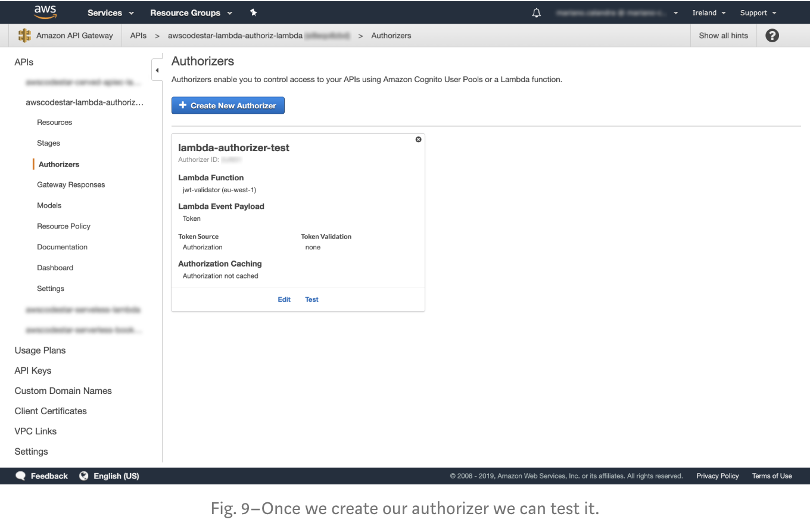Go to Usage Plans
The width and height of the screenshot is (810, 532).
pos(40,351)
